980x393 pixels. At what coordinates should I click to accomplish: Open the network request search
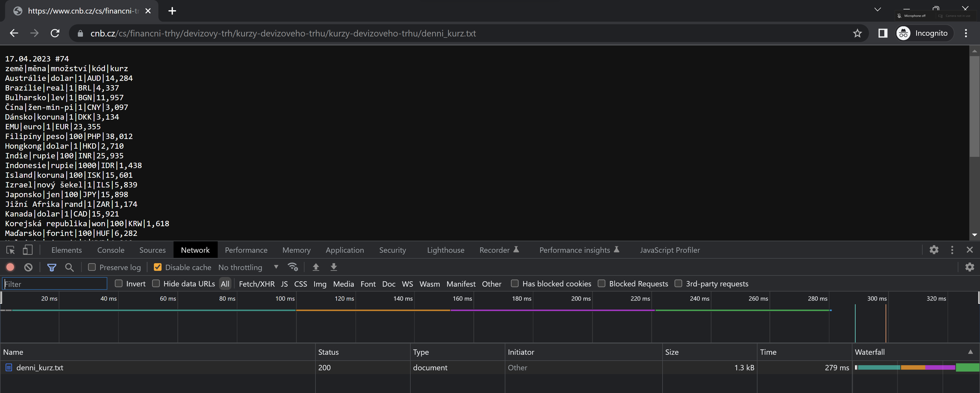[x=69, y=267]
